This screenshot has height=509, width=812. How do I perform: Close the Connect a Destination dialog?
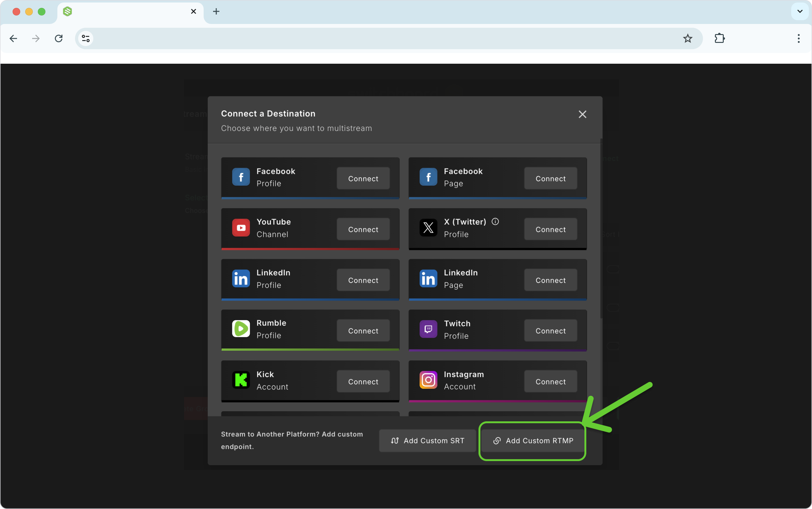[582, 114]
